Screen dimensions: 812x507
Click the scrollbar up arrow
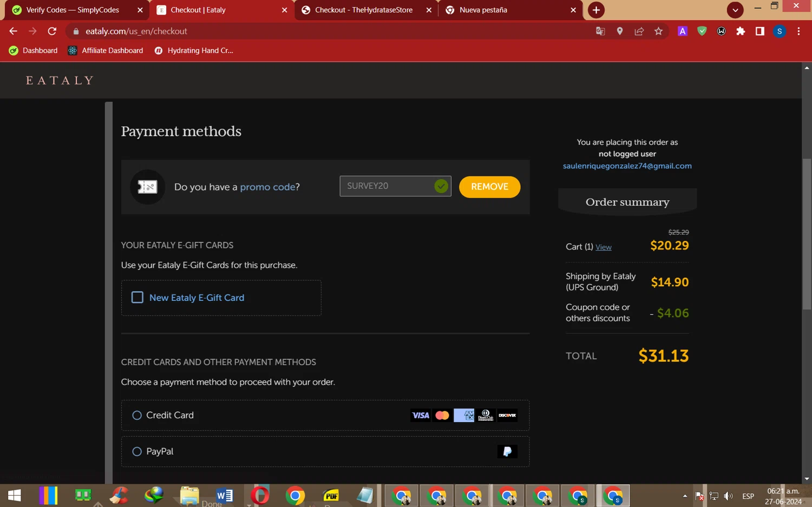(x=807, y=68)
